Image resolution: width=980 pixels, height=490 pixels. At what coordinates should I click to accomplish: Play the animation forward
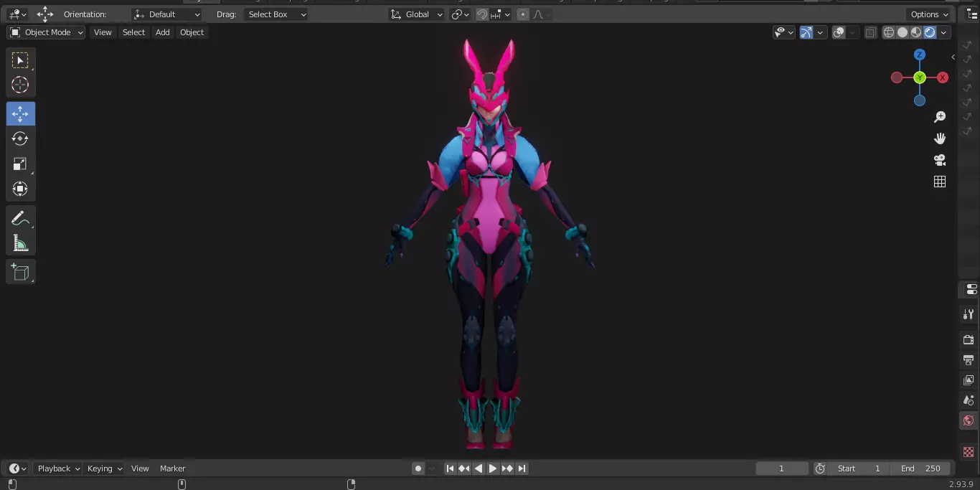click(493, 468)
